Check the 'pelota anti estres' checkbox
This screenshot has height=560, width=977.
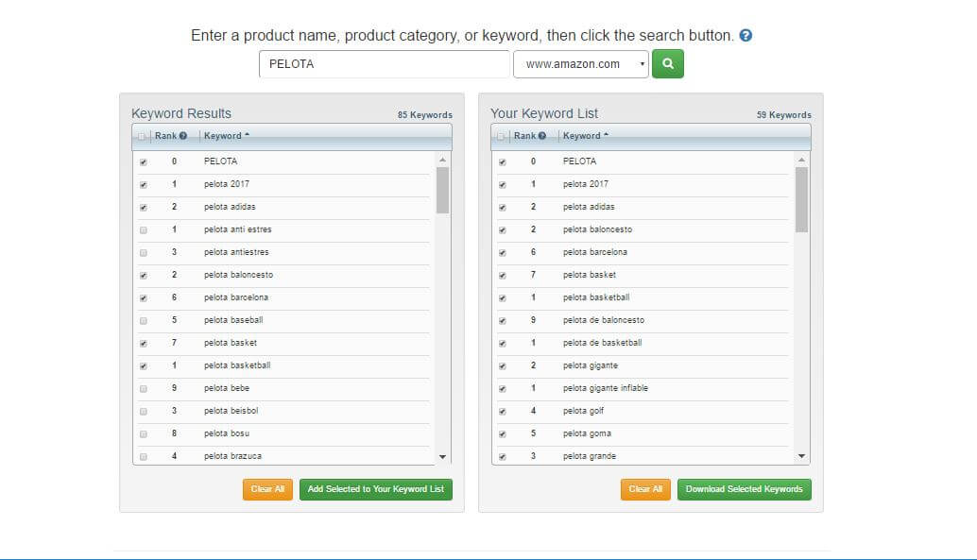[143, 229]
